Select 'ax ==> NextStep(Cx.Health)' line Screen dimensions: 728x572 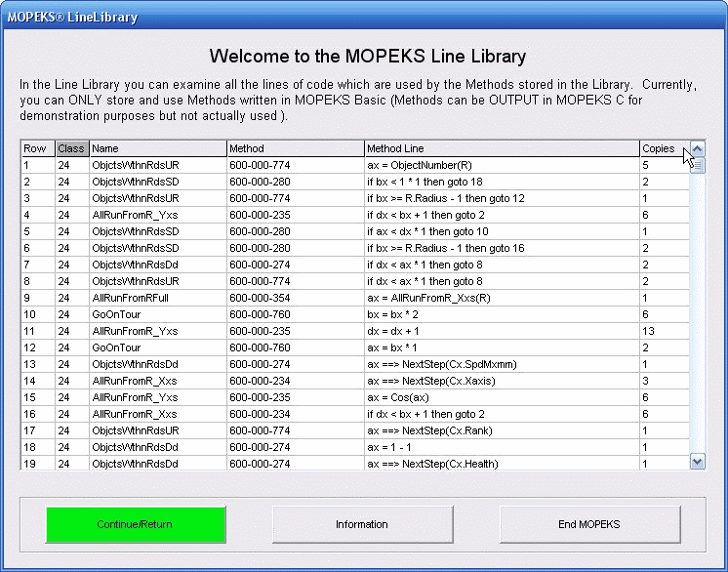point(502,464)
